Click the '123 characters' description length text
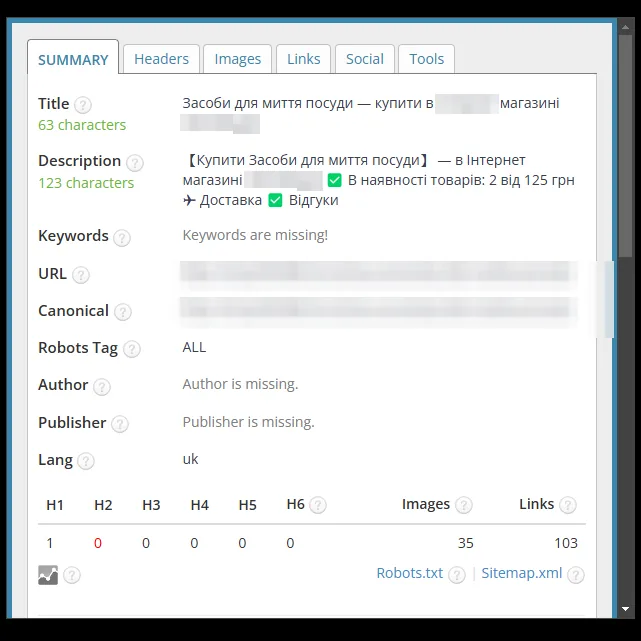Viewport: 641px width, 641px height. point(86,183)
